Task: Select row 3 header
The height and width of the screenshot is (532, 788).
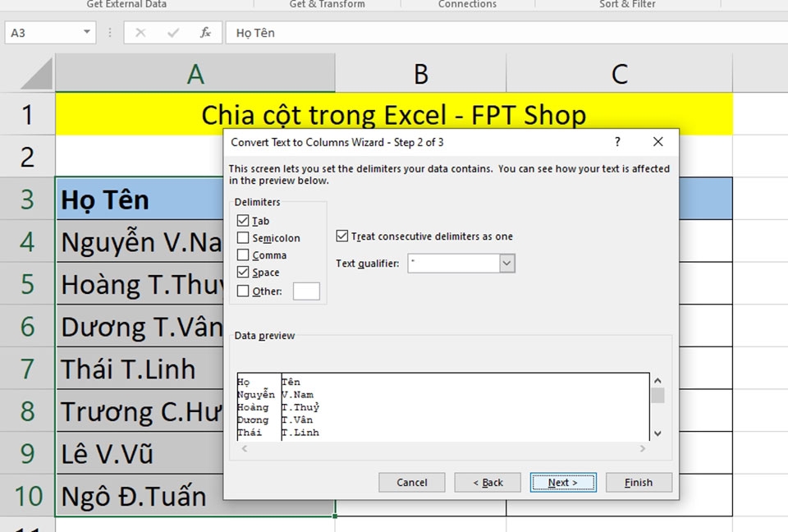Action: pos(27,199)
